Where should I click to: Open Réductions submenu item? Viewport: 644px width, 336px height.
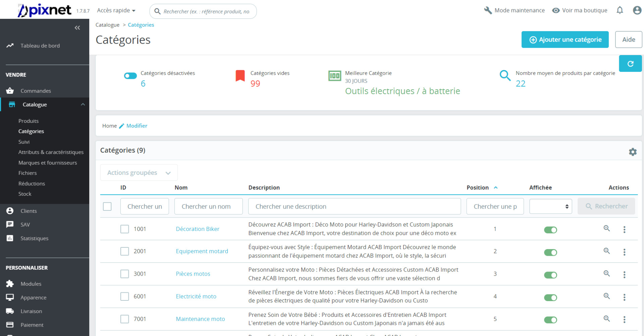(x=32, y=183)
